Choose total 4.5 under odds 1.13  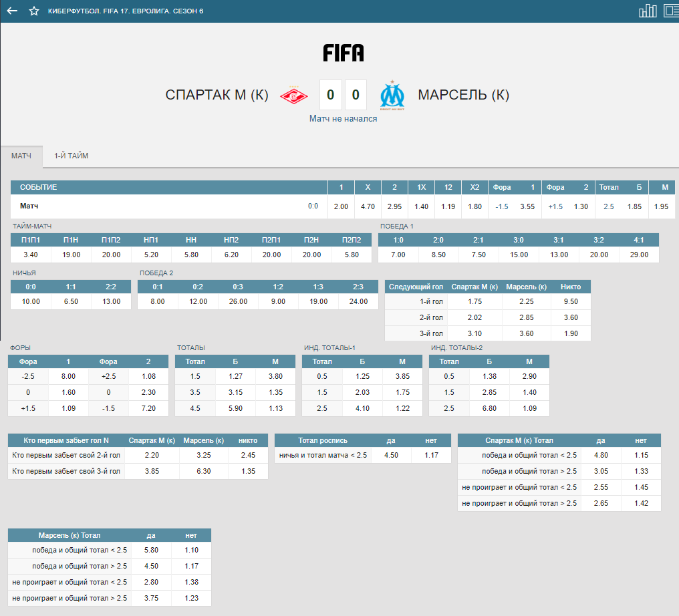275,408
